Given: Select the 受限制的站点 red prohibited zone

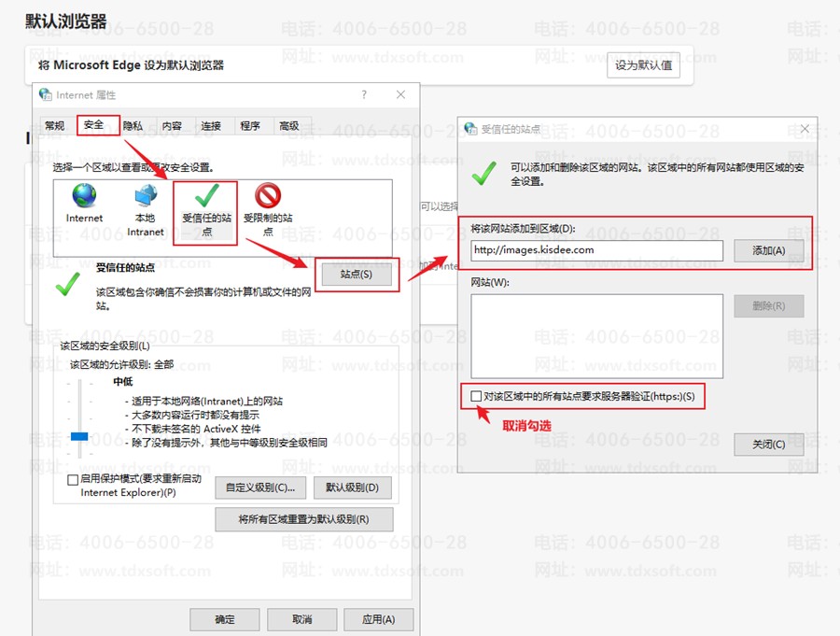Looking at the screenshot, I should 268,196.
